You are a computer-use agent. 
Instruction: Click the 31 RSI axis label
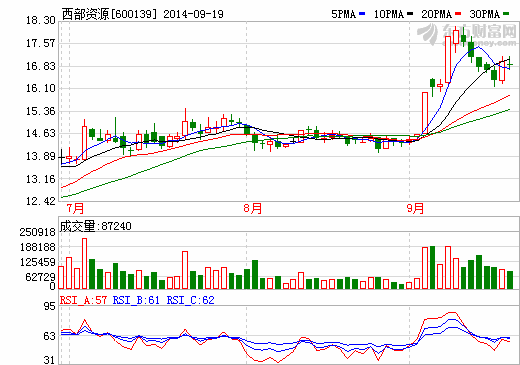50,360
